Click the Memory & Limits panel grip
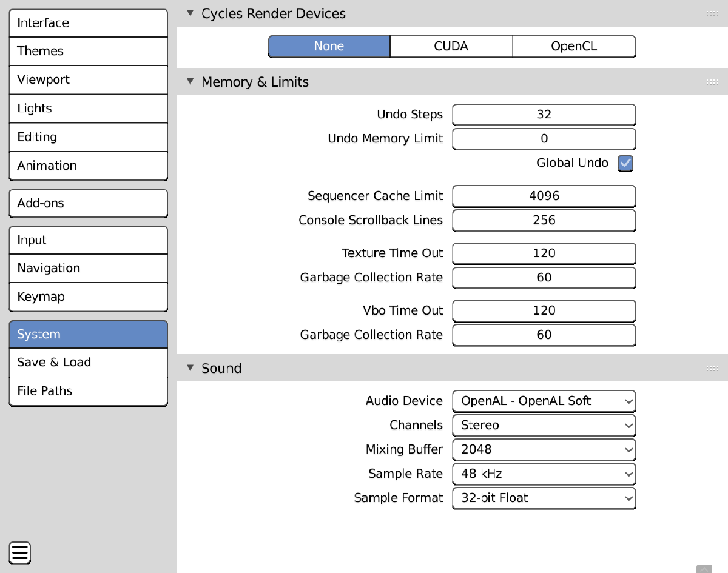 (712, 82)
